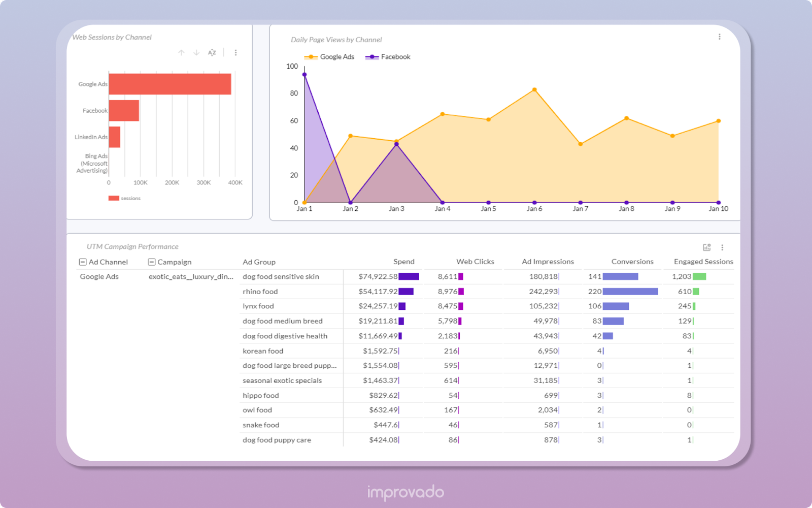Screen dimensions: 812x508
Task: Select the A-Z sort icon on Web Sessions chart
Action: [x=212, y=52]
